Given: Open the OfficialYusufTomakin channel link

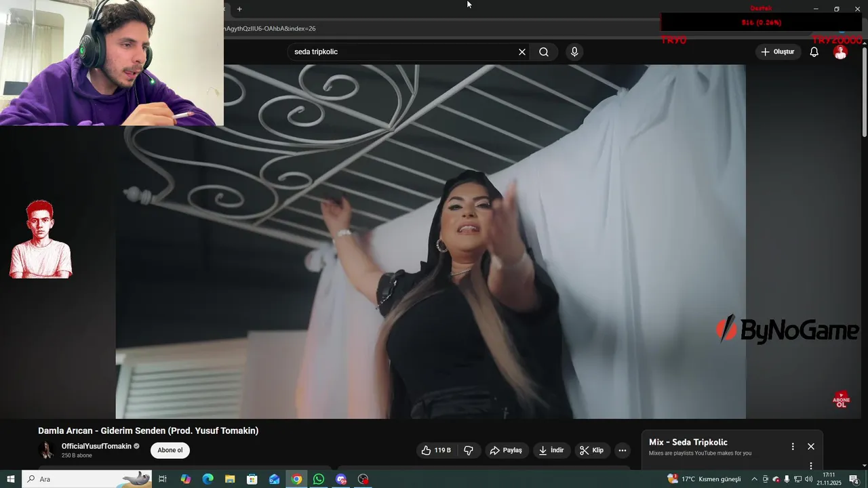Looking at the screenshot, I should (96, 446).
